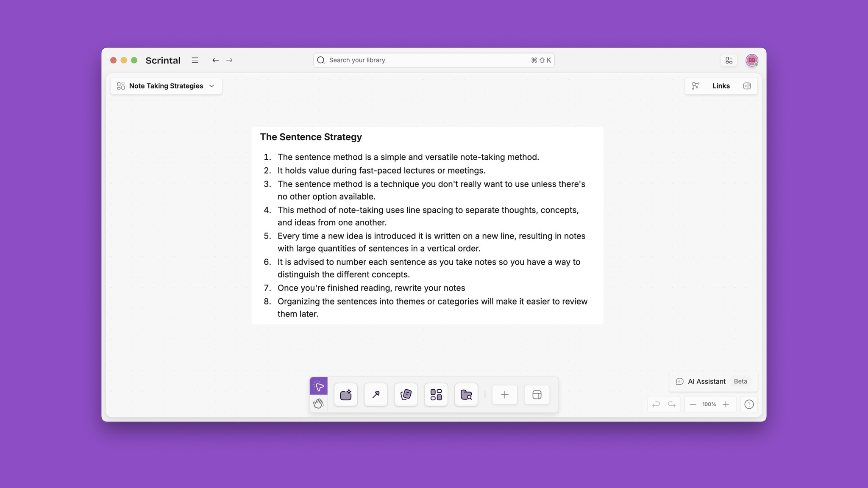
Task: Select the Hand tool for panning
Action: (319, 404)
